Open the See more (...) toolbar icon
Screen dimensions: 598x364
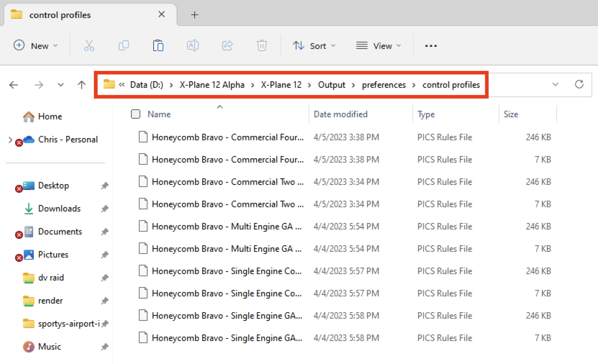[x=431, y=45]
